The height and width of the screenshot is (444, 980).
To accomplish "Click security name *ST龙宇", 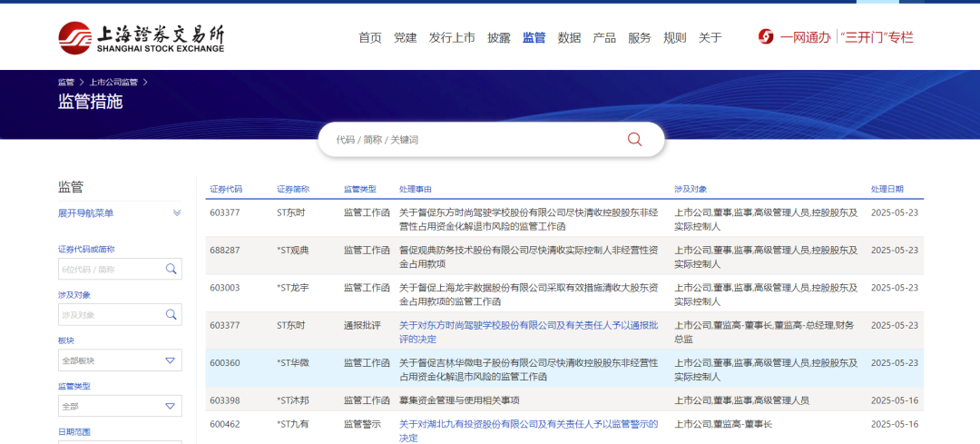I will (x=292, y=288).
